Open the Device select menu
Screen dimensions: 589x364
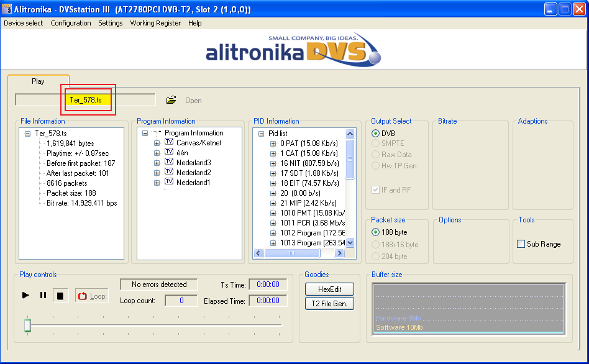coord(23,23)
